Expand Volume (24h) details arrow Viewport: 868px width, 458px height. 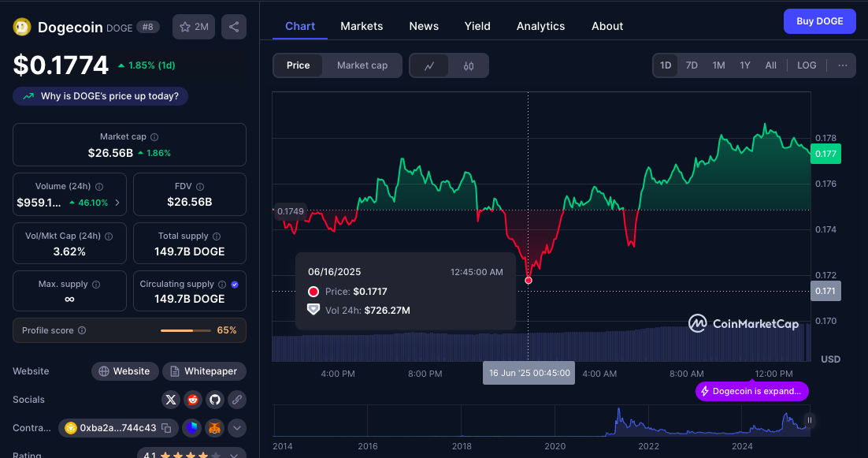117,203
